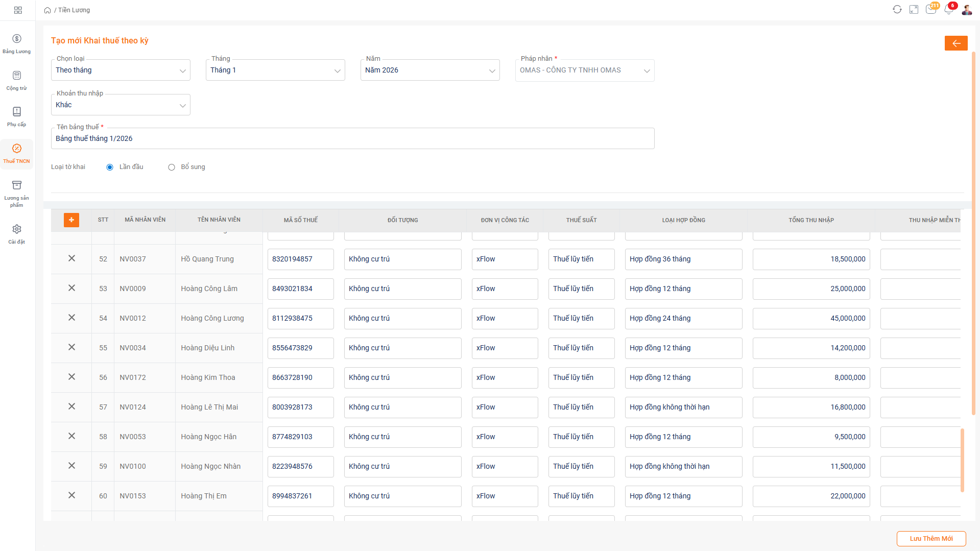Image resolution: width=980 pixels, height=551 pixels.
Task: Select the Bổ sung radio option
Action: (172, 167)
